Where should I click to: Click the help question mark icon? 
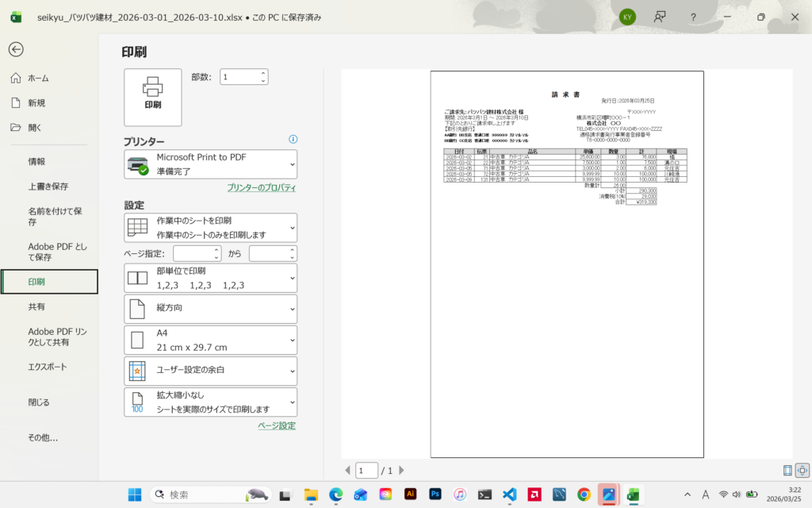tap(693, 17)
